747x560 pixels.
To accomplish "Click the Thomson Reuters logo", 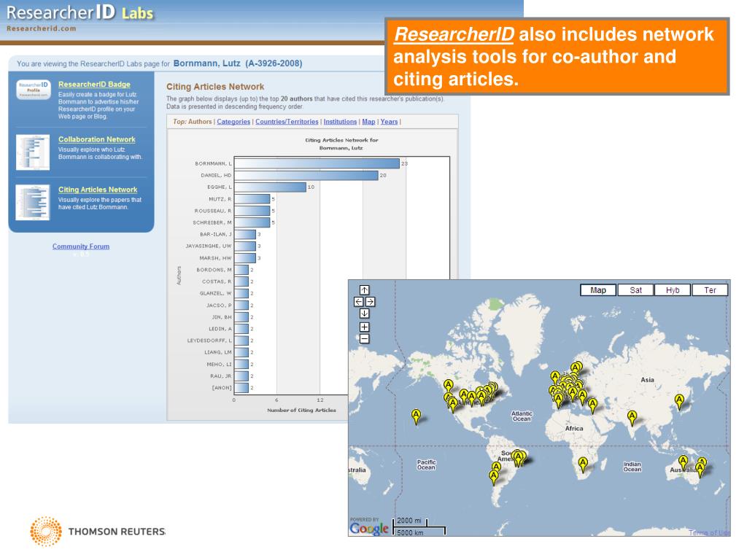I will 98,532.
